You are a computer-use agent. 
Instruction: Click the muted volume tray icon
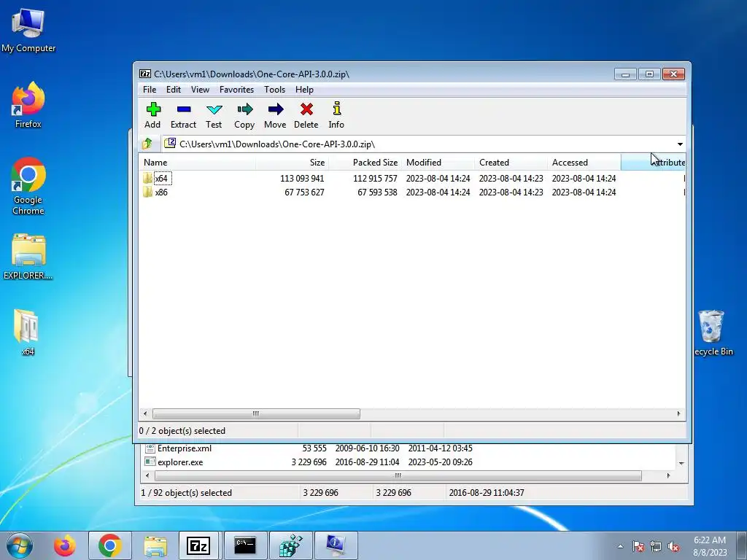click(x=673, y=546)
